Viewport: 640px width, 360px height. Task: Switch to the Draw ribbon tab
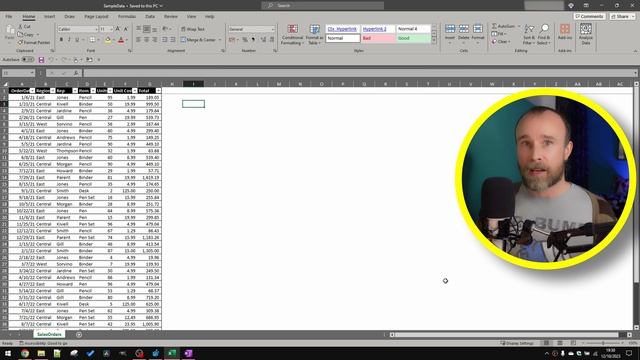pyautogui.click(x=69, y=17)
